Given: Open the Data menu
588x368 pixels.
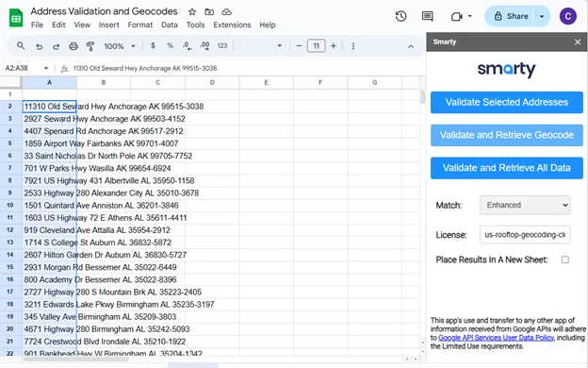Looking at the screenshot, I should (170, 25).
